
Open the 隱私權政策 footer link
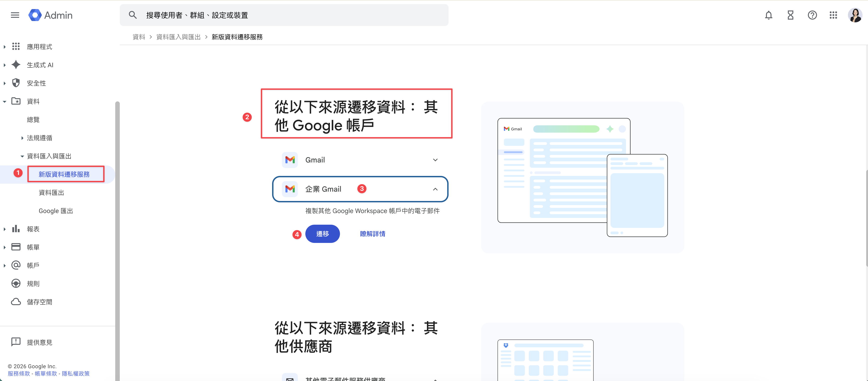75,373
